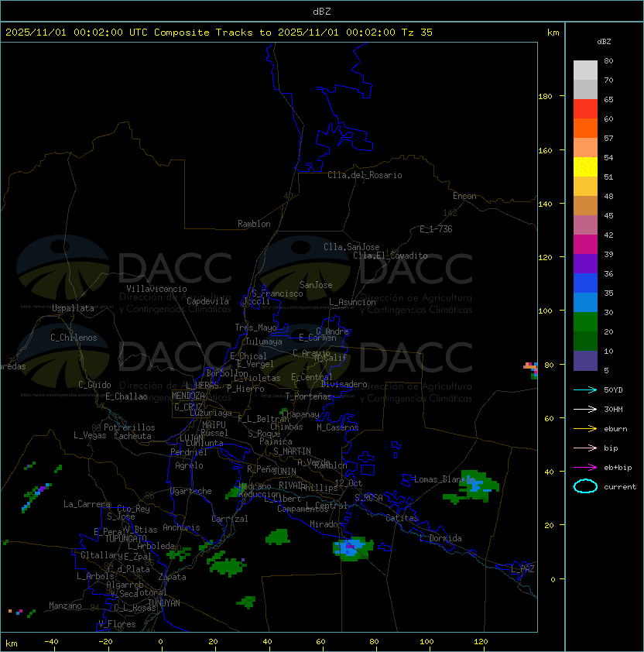The width and height of the screenshot is (644, 652).
Task: Click the Lomas_Blancas label
Action: pos(444,479)
